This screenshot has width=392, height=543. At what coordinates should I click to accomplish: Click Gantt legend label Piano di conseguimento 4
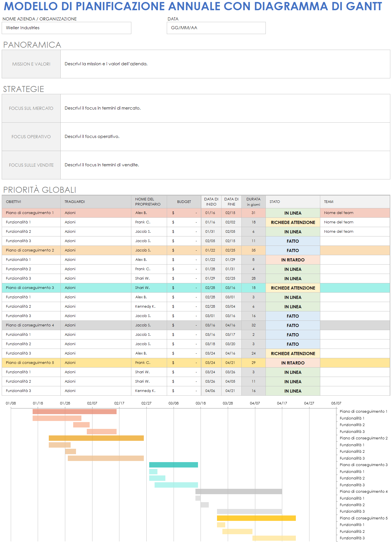point(364,492)
